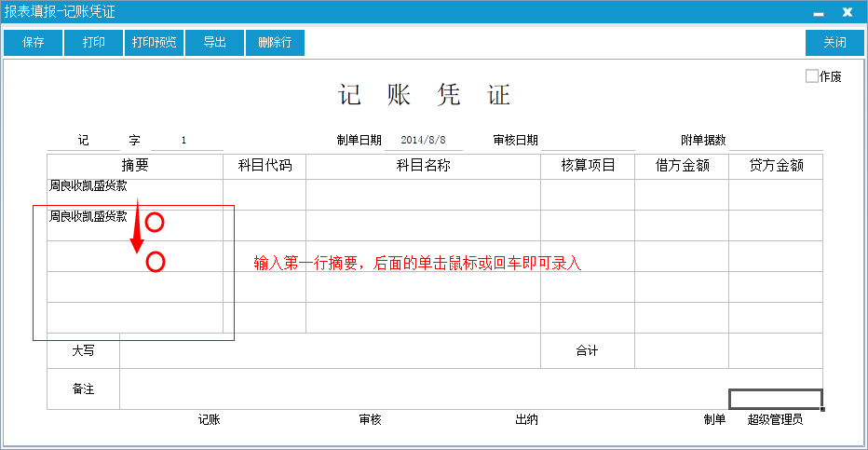This screenshot has height=450, width=868.
Task: Click the 审核日期 input field
Action: (588, 140)
